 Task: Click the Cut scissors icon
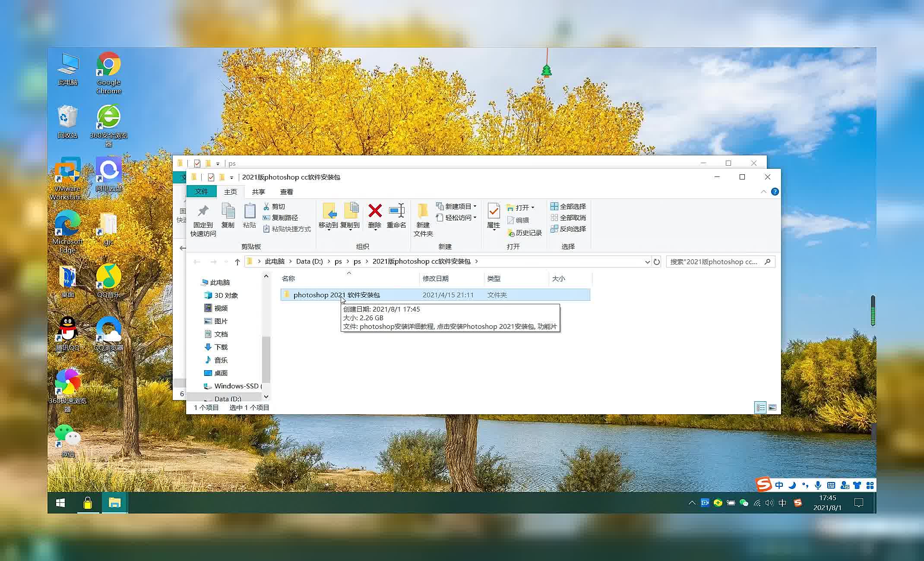click(266, 206)
